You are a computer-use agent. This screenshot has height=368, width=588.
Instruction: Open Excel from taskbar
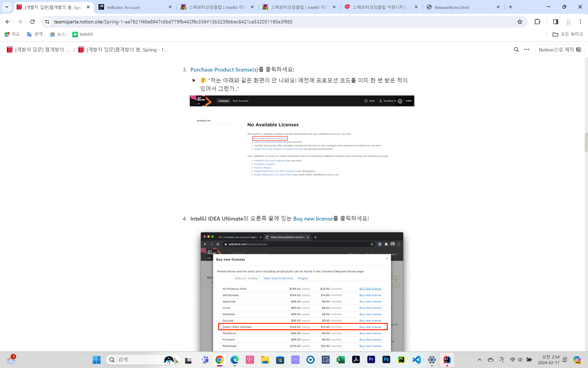(341, 360)
